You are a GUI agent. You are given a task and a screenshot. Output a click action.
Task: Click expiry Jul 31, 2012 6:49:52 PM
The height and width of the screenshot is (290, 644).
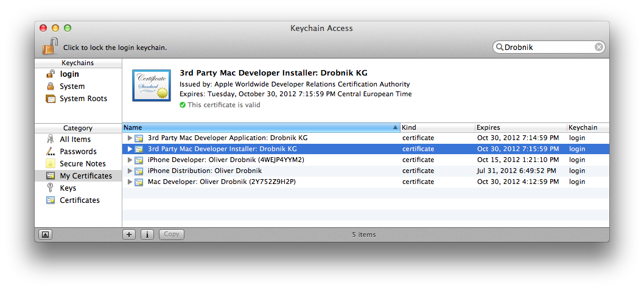[517, 171]
